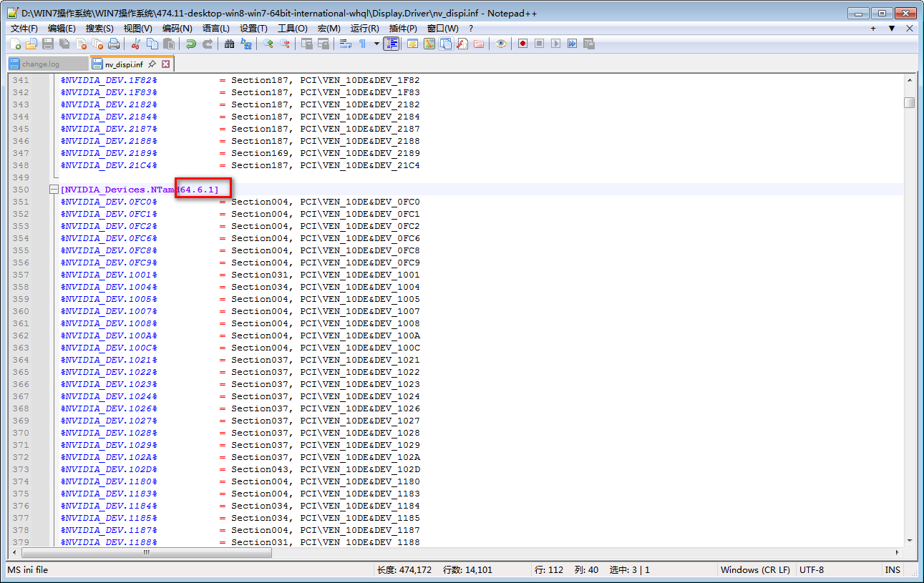Screen dimensions: 924x583
Task: Click the INS mode status indicator
Action: point(892,570)
